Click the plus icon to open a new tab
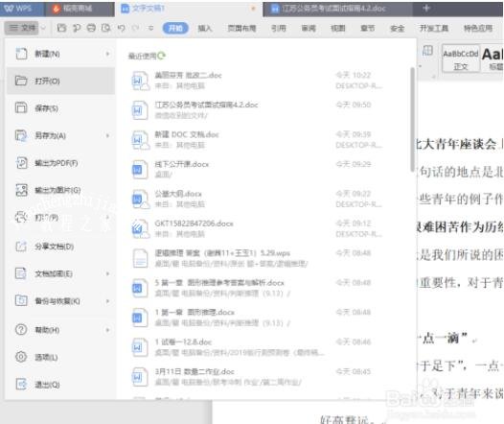Screen dimensions: 504x424 point(426,8)
